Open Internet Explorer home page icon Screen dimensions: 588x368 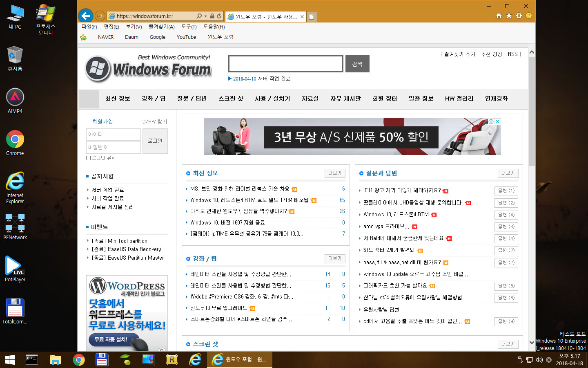[499, 16]
